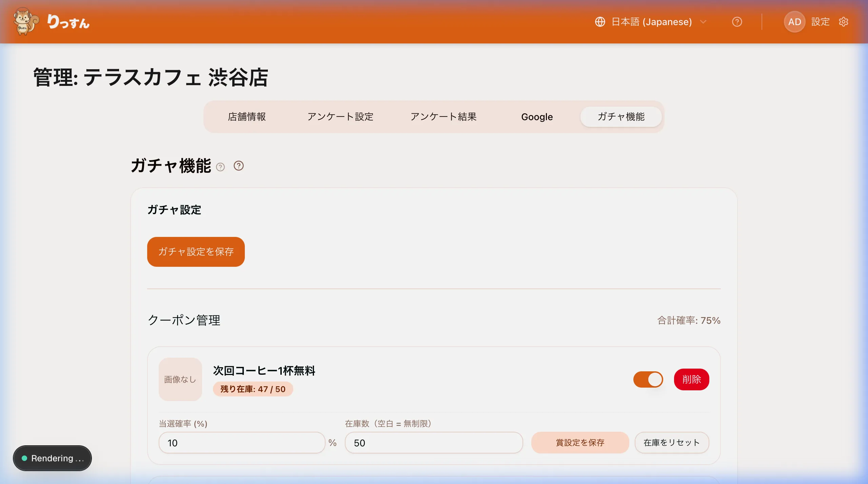Click the ガチャ設定を保存 button
The height and width of the screenshot is (484, 868).
pyautogui.click(x=196, y=252)
